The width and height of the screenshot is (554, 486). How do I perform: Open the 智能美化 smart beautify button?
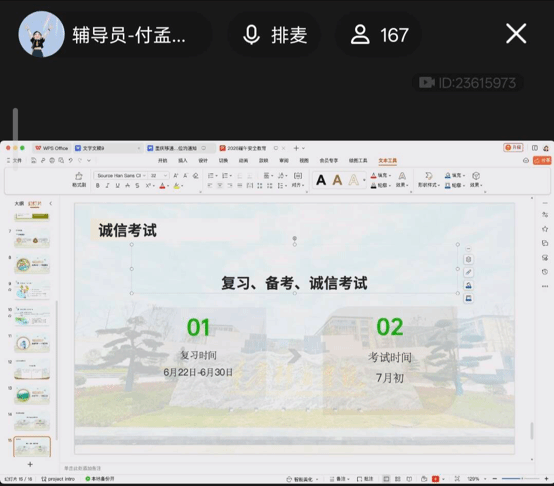302,479
